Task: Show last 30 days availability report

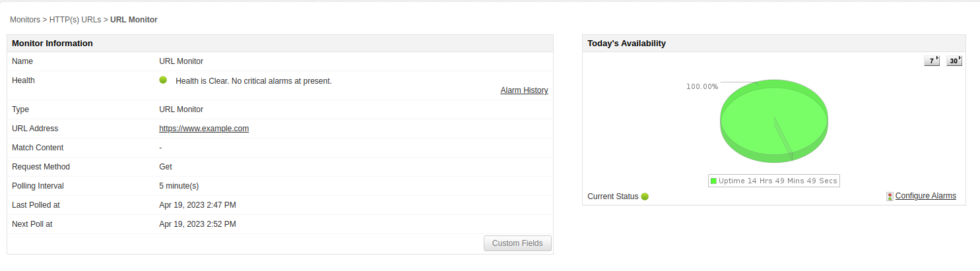Action: 954,61
